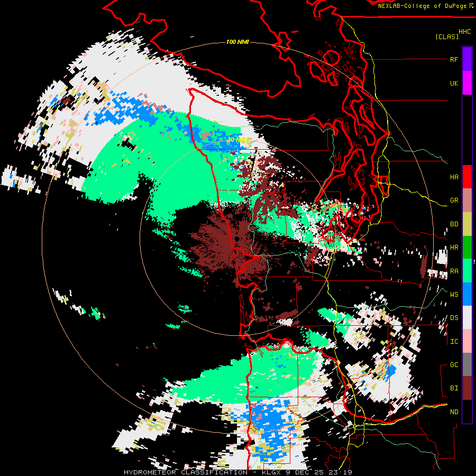476x476 pixels.
Task: Click the RF purple legend swatch
Action: pyautogui.click(x=467, y=59)
